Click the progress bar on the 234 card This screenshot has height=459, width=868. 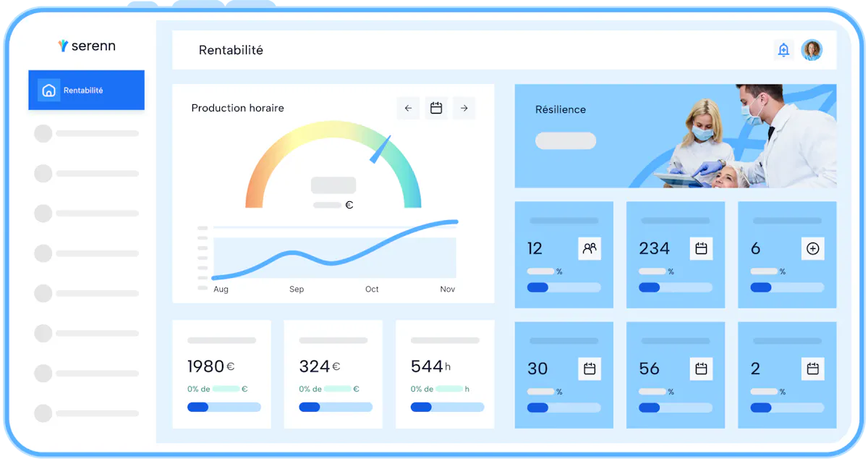pyautogui.click(x=676, y=287)
